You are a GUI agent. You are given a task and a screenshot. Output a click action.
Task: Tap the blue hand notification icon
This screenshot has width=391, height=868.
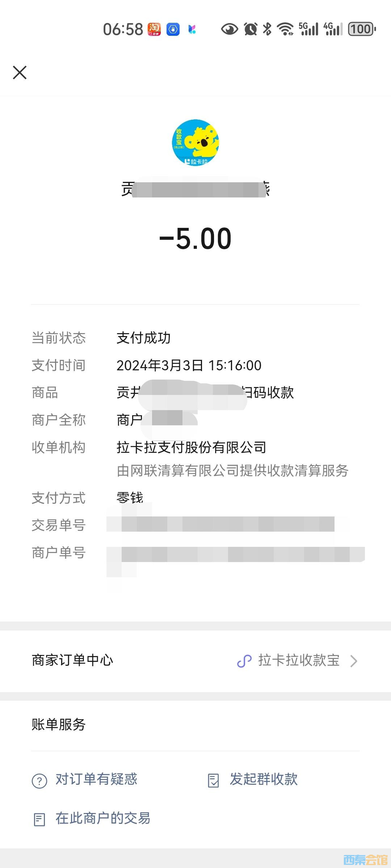(173, 29)
